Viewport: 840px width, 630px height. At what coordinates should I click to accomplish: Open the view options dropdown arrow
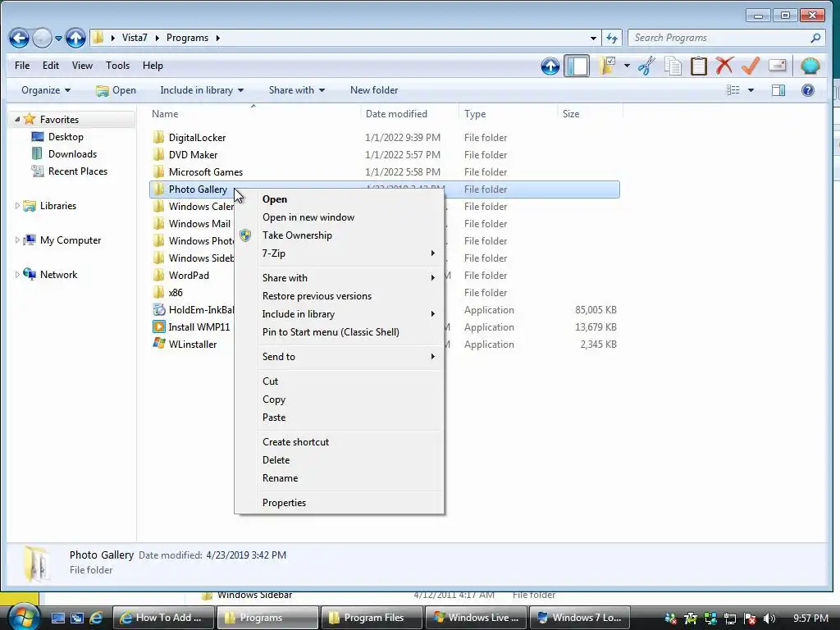(x=751, y=90)
